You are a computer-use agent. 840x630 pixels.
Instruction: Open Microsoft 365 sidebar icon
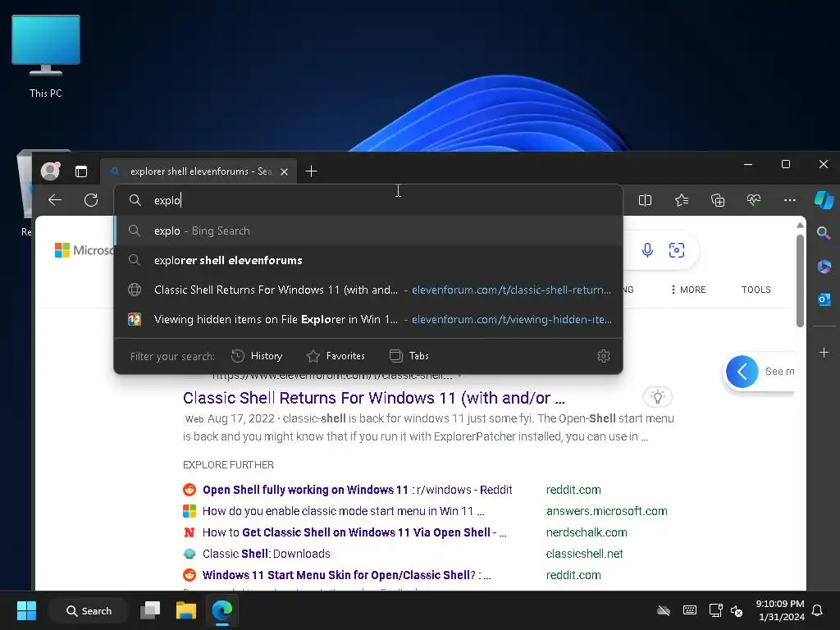tap(824, 267)
